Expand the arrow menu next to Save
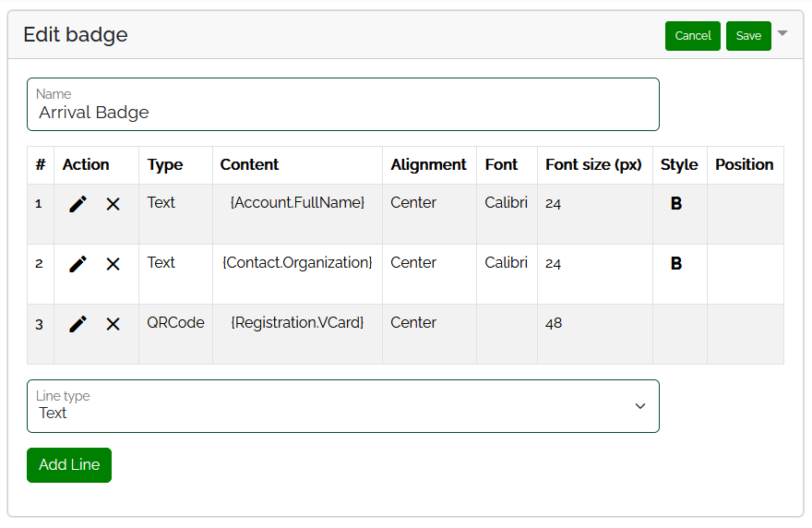This screenshot has height=528, width=812. tap(782, 33)
